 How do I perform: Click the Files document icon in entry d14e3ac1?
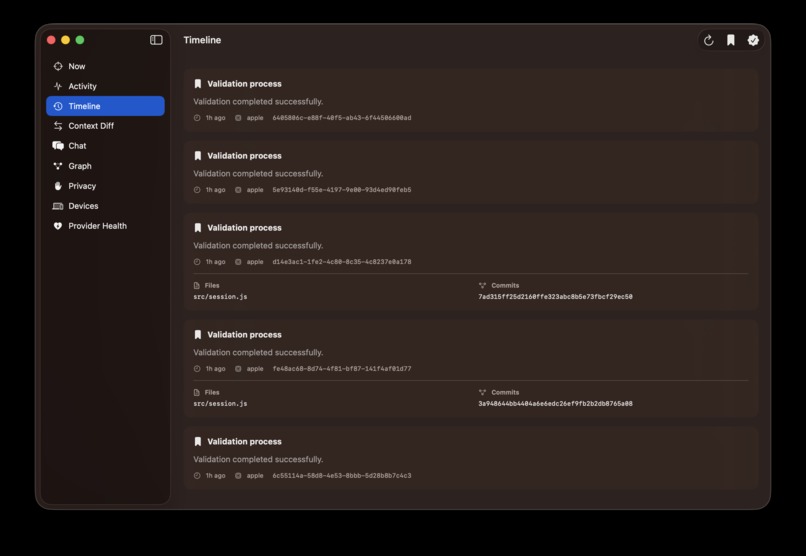[196, 285]
